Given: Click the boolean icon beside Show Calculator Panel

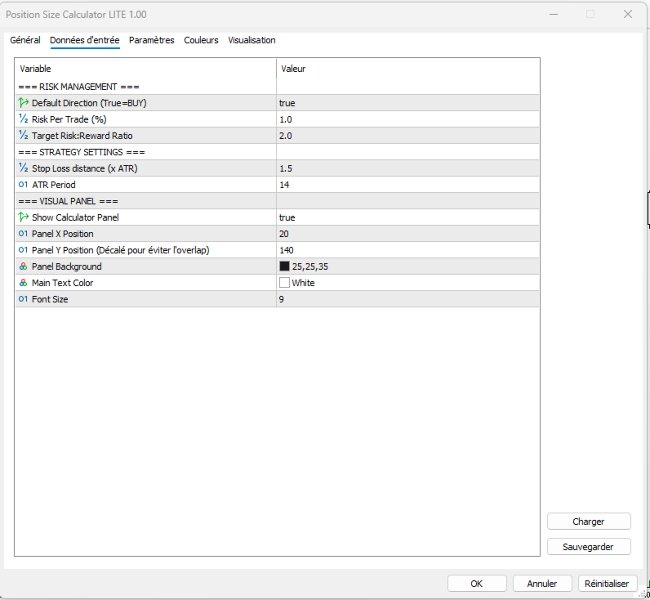Looking at the screenshot, I should (x=23, y=217).
